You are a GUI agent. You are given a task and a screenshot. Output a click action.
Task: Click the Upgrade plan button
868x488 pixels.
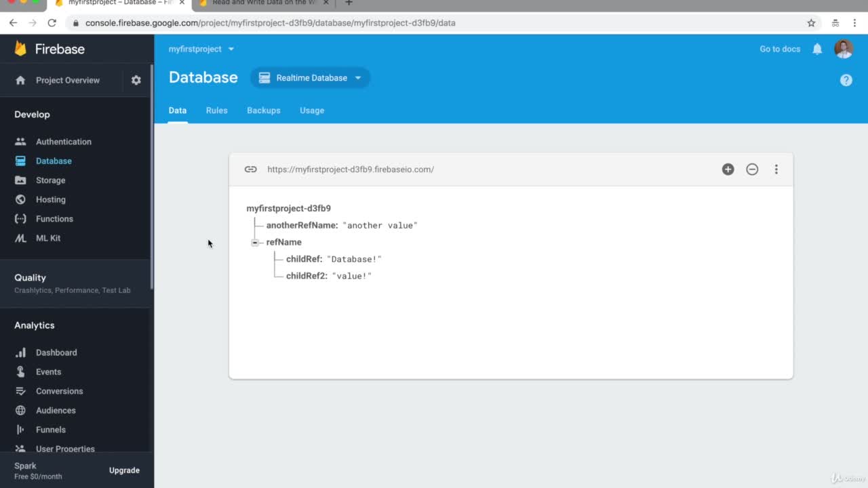pos(124,470)
